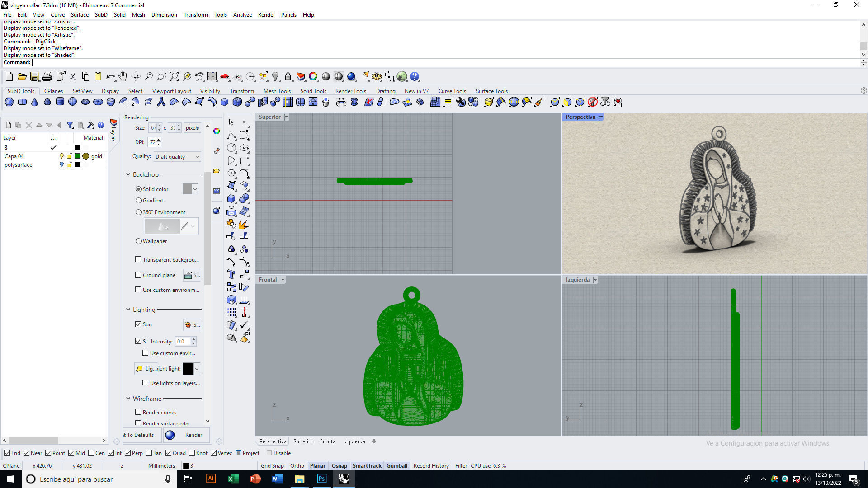The height and width of the screenshot is (488, 868).
Task: Click the black ambient light color swatch
Action: [x=188, y=369]
